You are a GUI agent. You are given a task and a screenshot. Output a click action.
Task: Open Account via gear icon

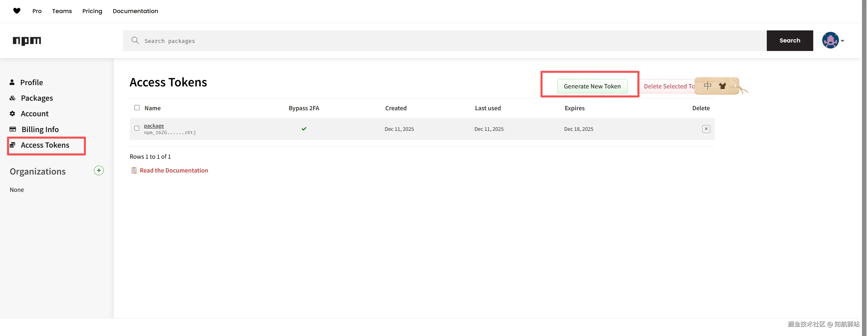point(13,114)
